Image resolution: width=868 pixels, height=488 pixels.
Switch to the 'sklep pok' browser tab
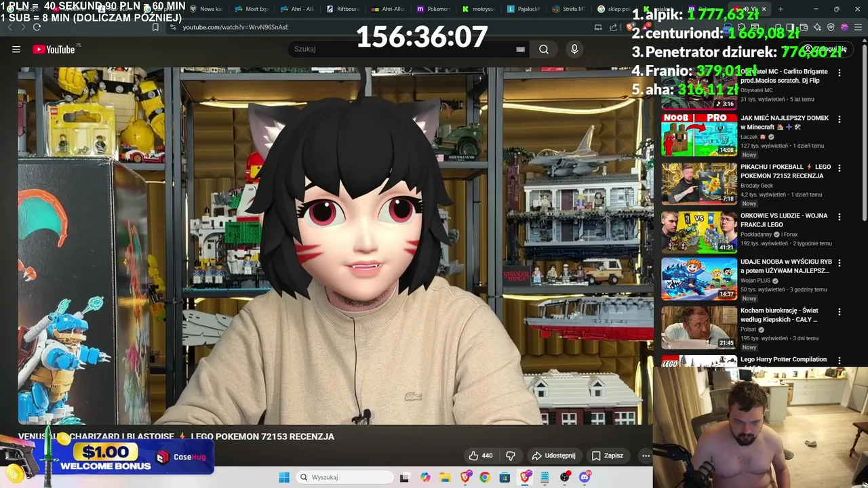click(x=614, y=9)
